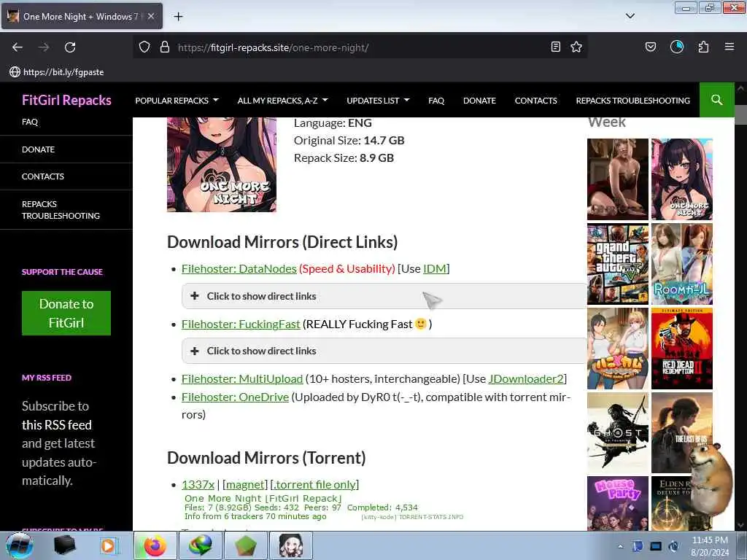Click the magnet link
Screen dimensions: 747x560
[245, 485]
